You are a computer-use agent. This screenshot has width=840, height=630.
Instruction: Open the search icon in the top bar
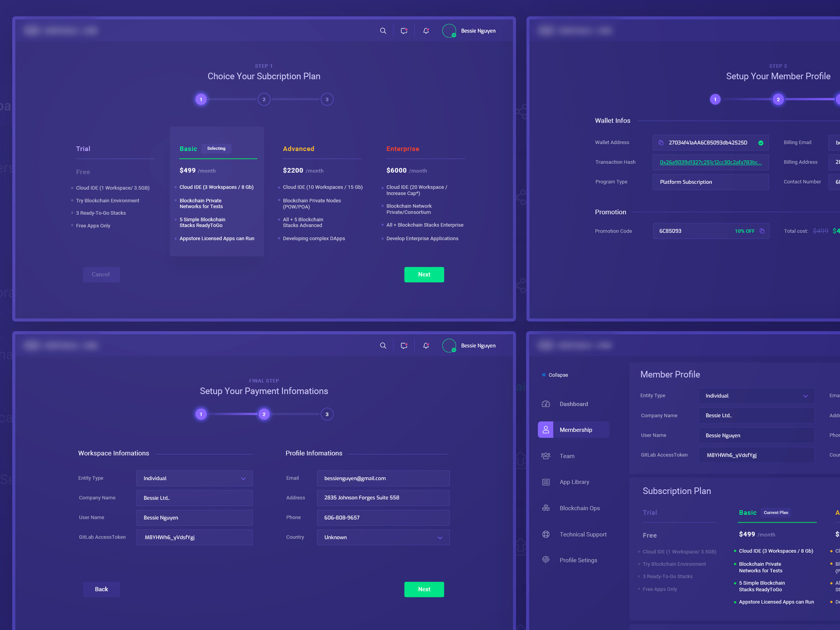point(383,30)
